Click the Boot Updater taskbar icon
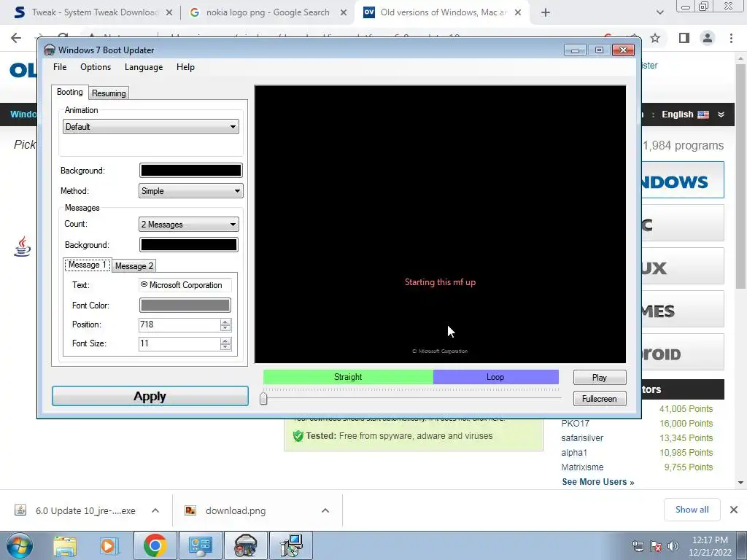 [245, 545]
